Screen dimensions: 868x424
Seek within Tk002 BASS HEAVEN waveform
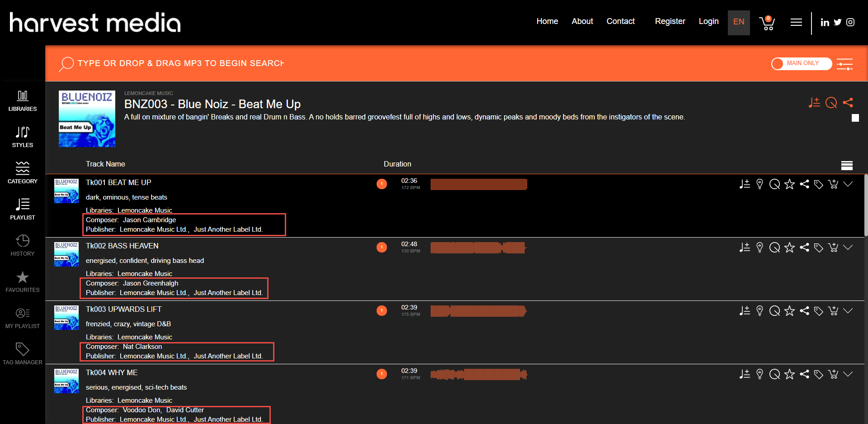(x=479, y=248)
